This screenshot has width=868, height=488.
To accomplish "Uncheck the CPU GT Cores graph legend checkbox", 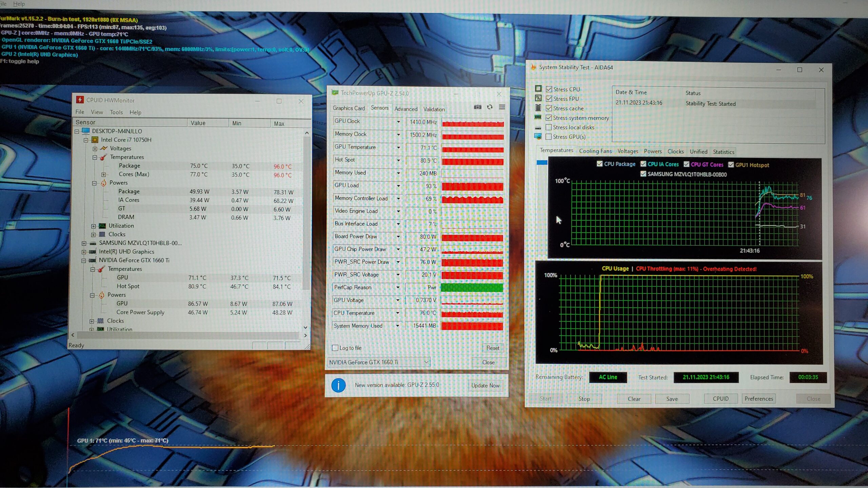I will coord(687,164).
